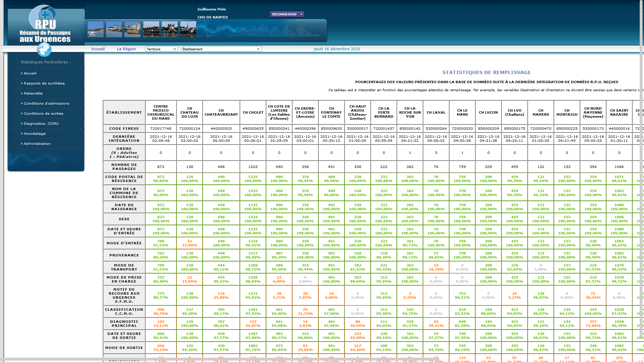Open Conditions de sorties sidebar item
This screenshot has height=362, width=644.
(x=43, y=113)
